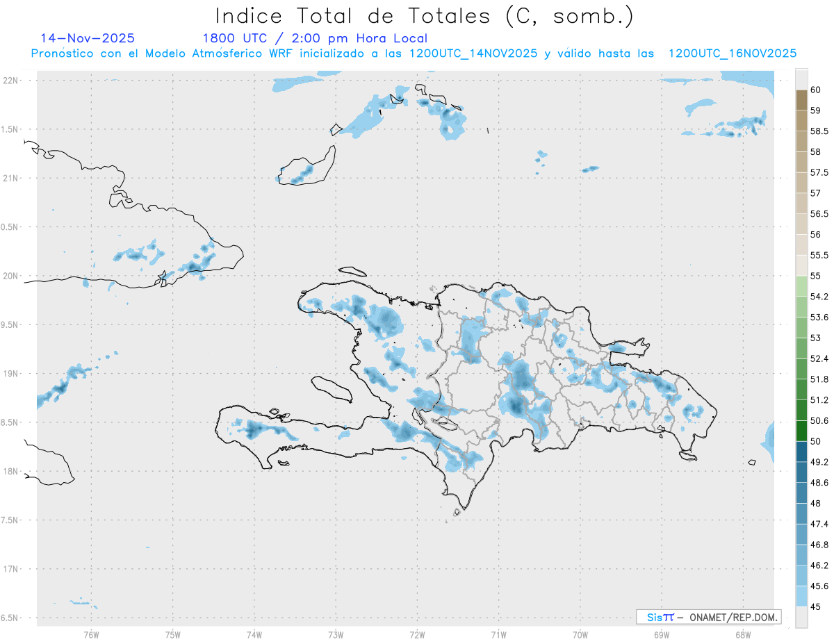Click the '76W' longitude label
The image size is (834, 644).
[91, 634]
